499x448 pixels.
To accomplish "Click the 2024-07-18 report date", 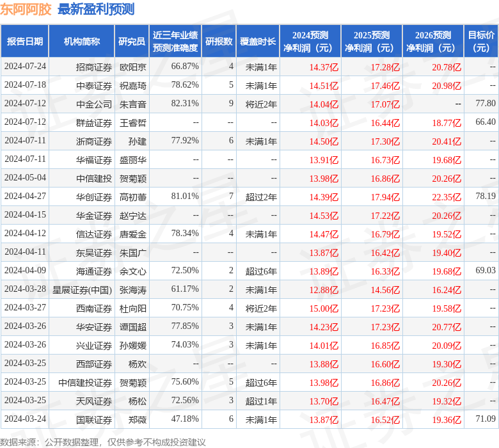I will click(x=25, y=84).
